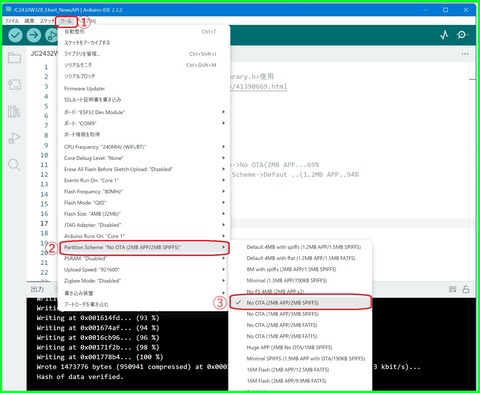Screen dimensions: 480x393
Task: Expand Flash Frequency "80MHz" submenu
Action: [x=144, y=191]
